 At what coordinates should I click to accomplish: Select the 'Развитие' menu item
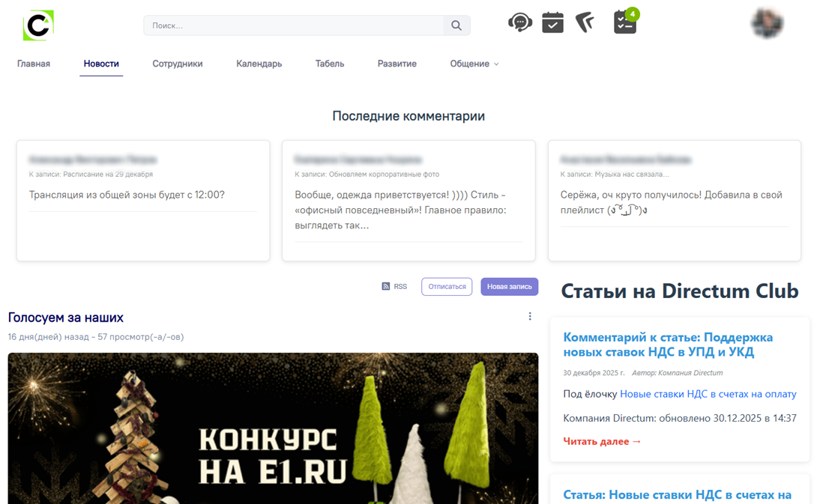pyautogui.click(x=397, y=64)
